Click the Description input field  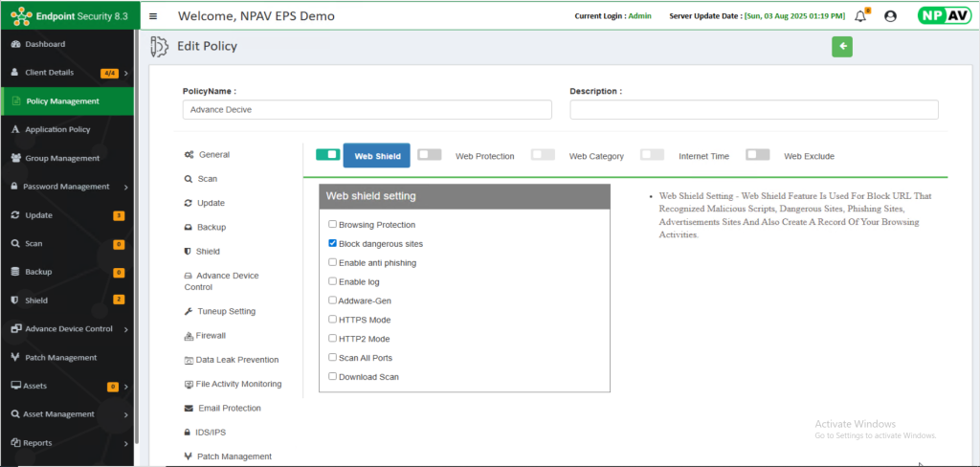[753, 109]
